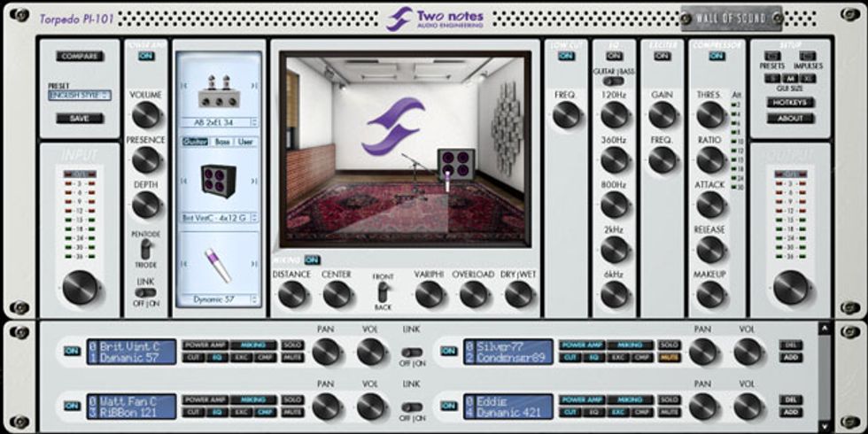Click the Distance miking knob

point(292,294)
